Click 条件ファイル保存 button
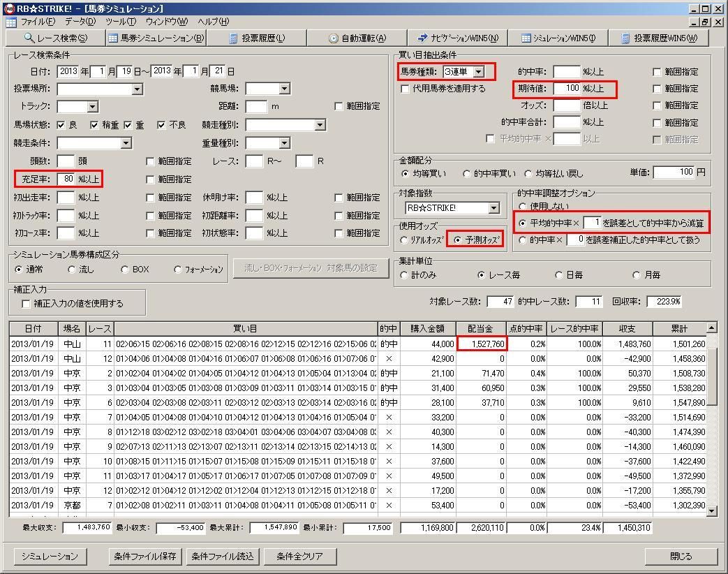728x574 pixels. 145,557
